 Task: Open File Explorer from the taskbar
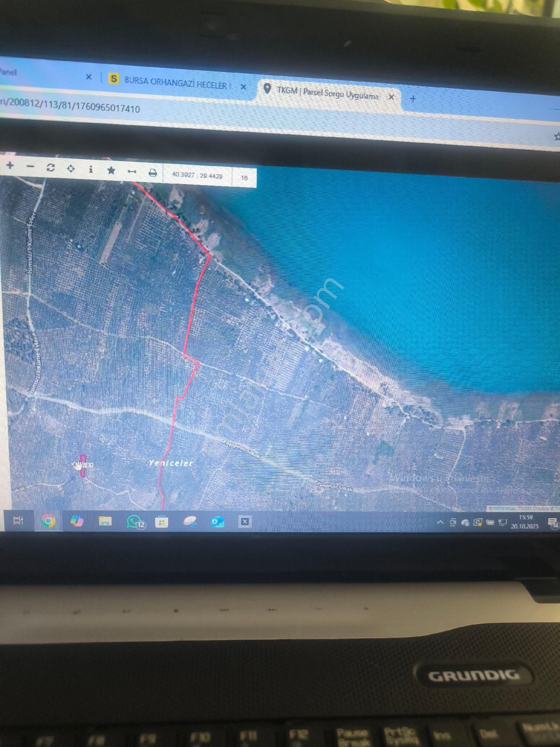tap(105, 521)
